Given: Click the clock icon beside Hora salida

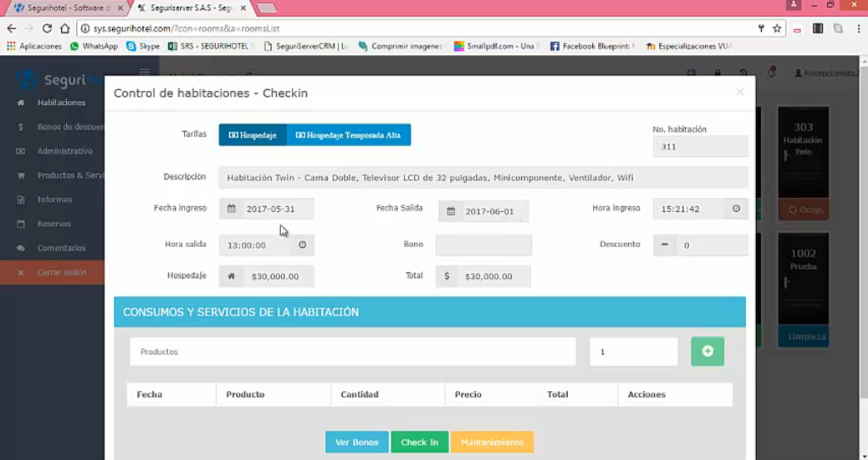Looking at the screenshot, I should pyautogui.click(x=302, y=244).
